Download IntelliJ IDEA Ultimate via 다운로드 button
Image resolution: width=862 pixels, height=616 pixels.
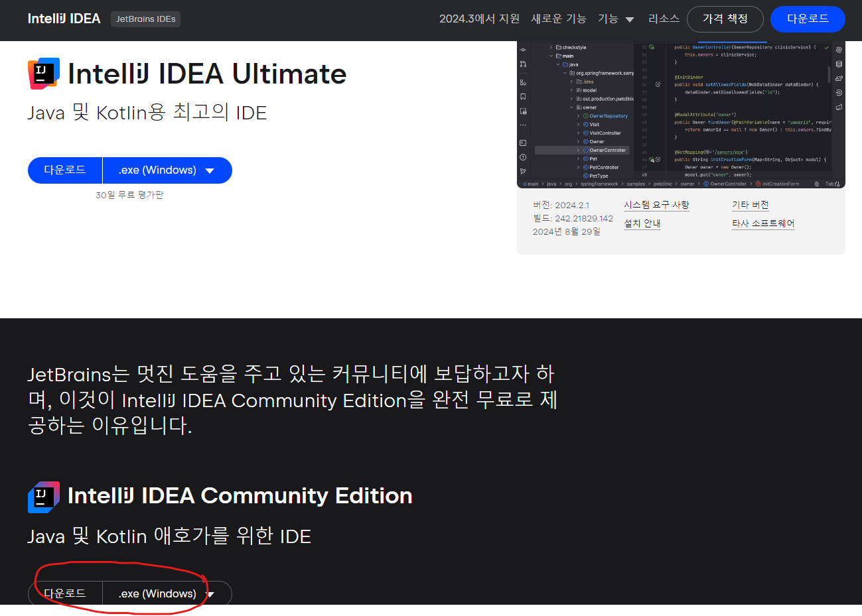click(x=65, y=170)
